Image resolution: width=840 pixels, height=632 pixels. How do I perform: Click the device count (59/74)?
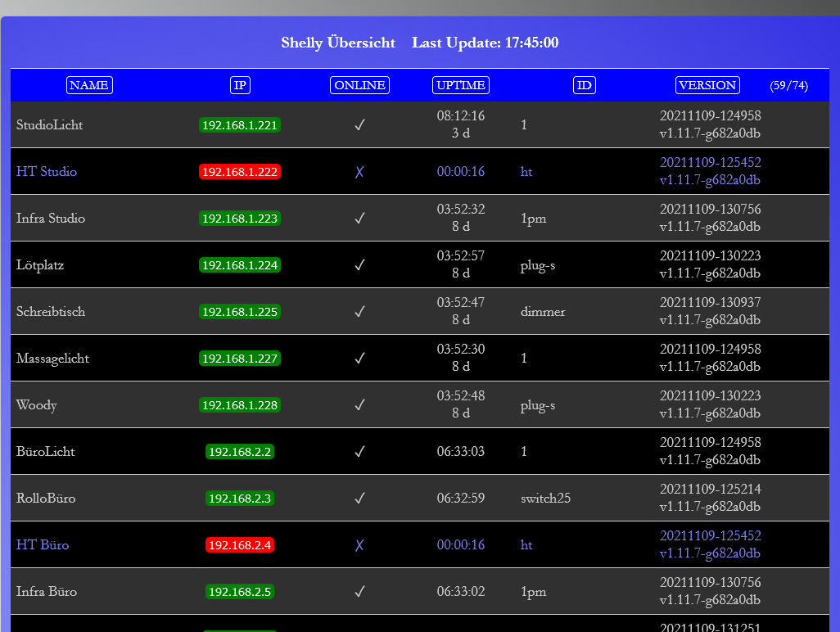coord(788,85)
